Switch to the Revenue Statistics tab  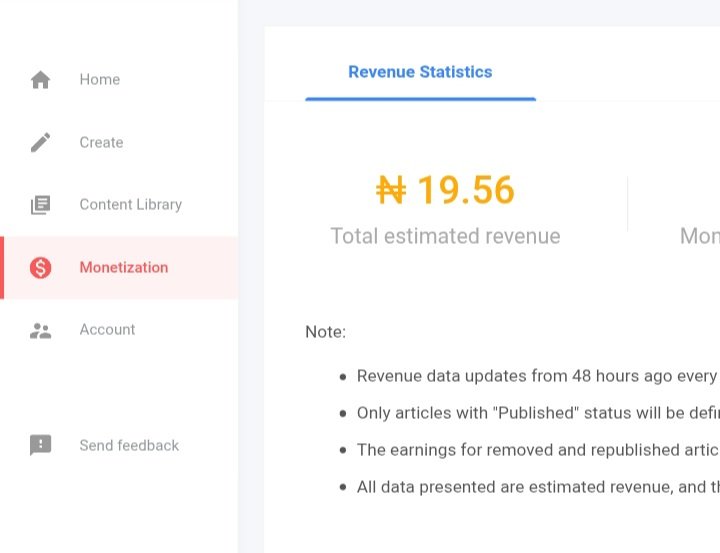coord(420,72)
